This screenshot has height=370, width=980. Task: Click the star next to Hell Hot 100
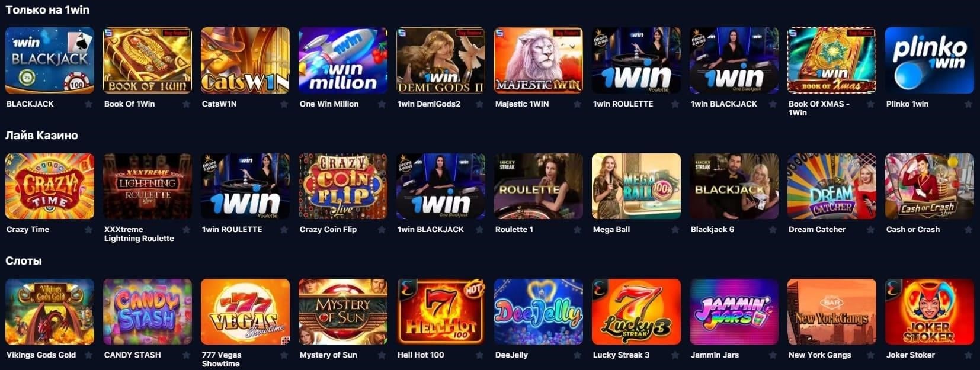(x=479, y=355)
